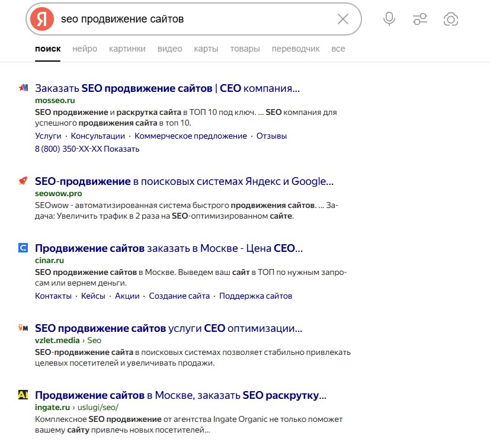Open Кейсы sitelink
The height and width of the screenshot is (448, 490).
click(93, 296)
